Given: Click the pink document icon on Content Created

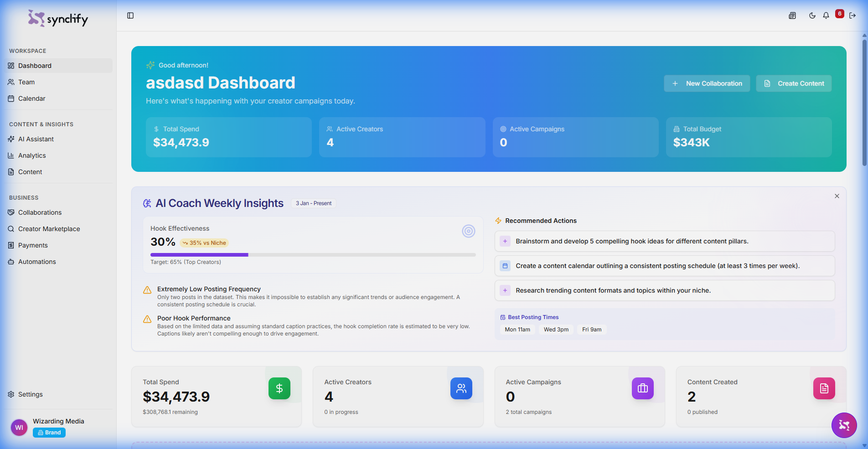Looking at the screenshot, I should click(824, 388).
